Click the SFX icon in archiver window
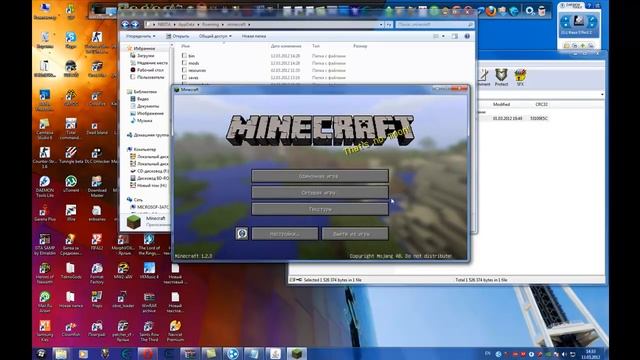This screenshot has height=360, width=640. coord(520,77)
